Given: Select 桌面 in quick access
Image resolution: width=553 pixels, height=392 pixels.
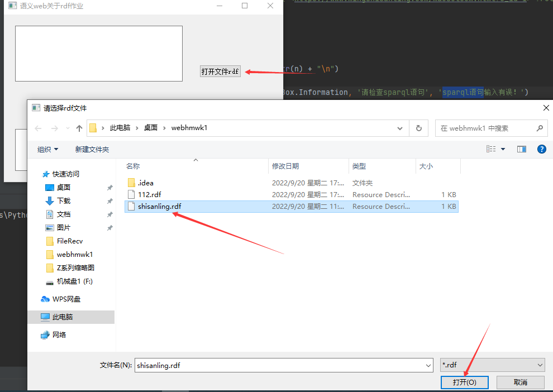Looking at the screenshot, I should (x=64, y=187).
